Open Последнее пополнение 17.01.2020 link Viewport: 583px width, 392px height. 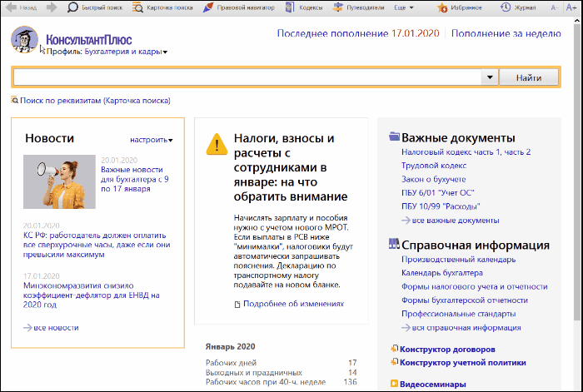358,33
